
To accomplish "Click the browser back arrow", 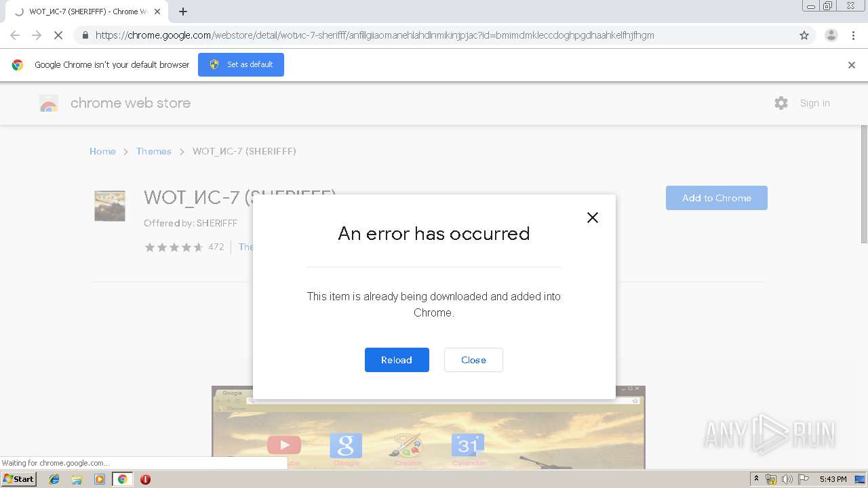I will click(x=15, y=35).
